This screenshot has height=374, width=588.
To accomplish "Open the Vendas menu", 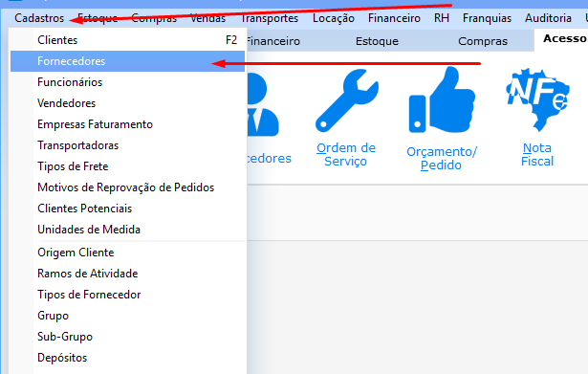I will 207,18.
